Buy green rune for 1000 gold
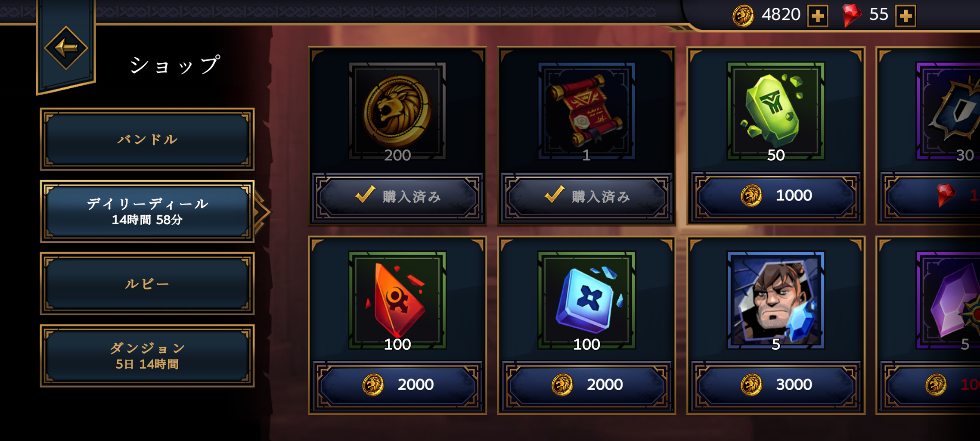The image size is (980, 441). click(775, 196)
